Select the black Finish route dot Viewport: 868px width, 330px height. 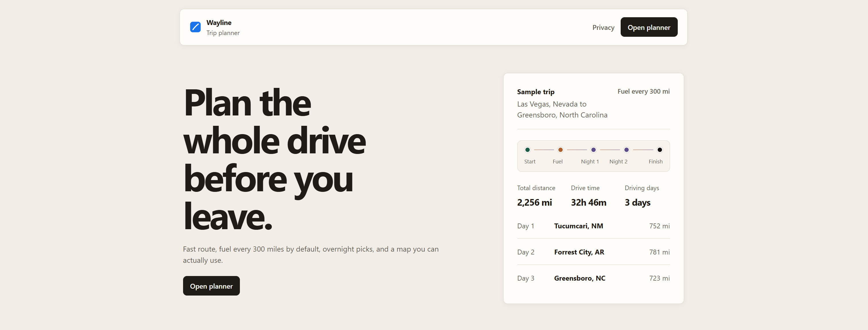coord(659,150)
